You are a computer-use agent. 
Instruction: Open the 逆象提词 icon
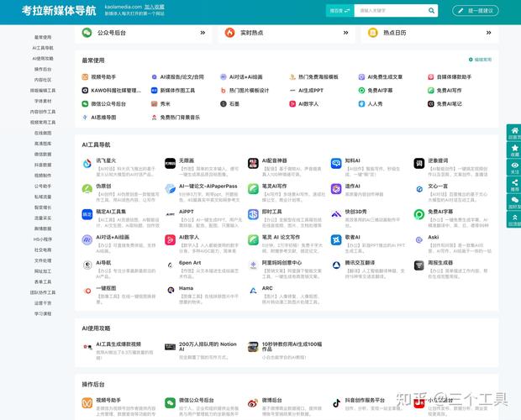click(x=419, y=163)
